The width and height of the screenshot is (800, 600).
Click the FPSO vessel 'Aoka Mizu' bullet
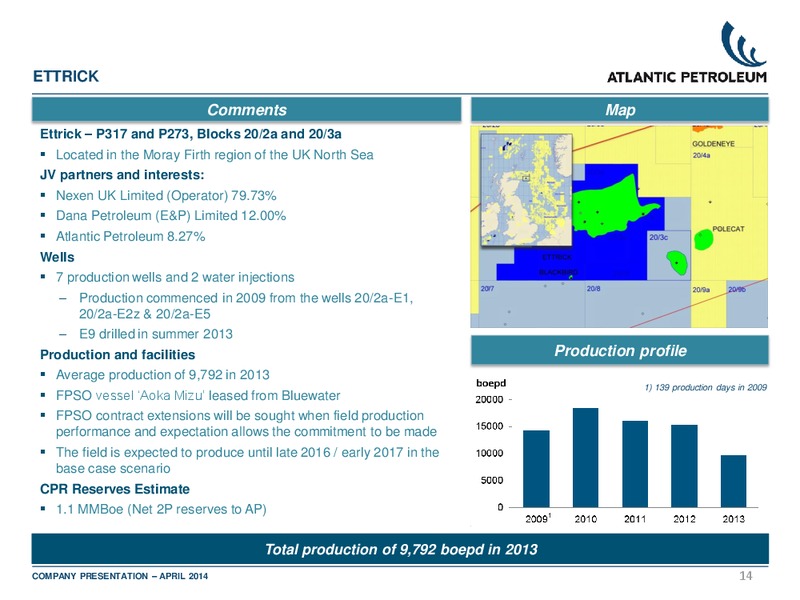[x=198, y=395]
